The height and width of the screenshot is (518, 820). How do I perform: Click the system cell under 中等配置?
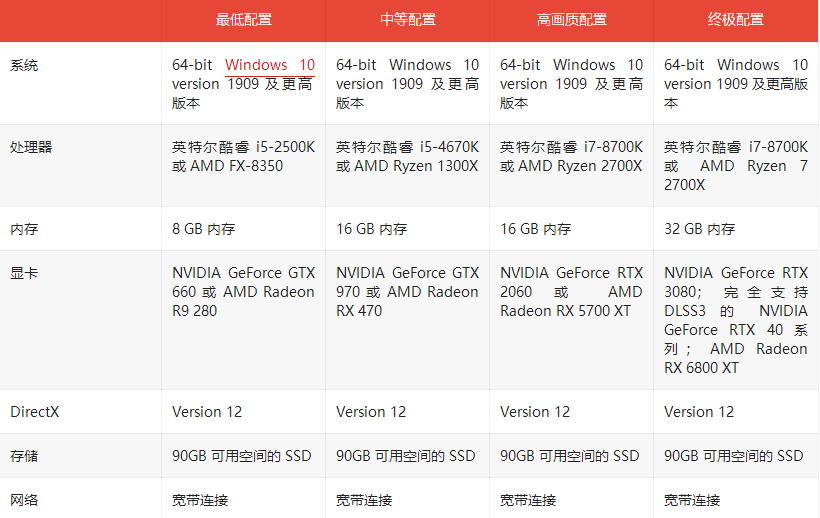pyautogui.click(x=407, y=84)
